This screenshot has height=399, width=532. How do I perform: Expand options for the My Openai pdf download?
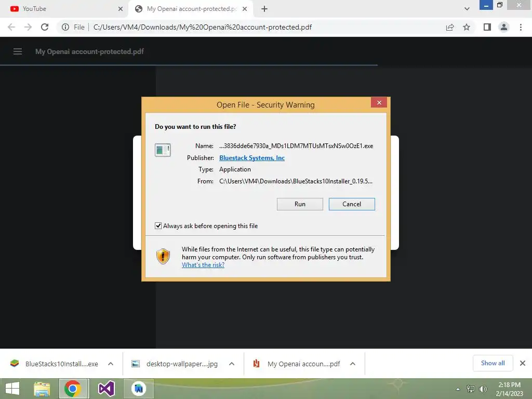[x=353, y=364]
